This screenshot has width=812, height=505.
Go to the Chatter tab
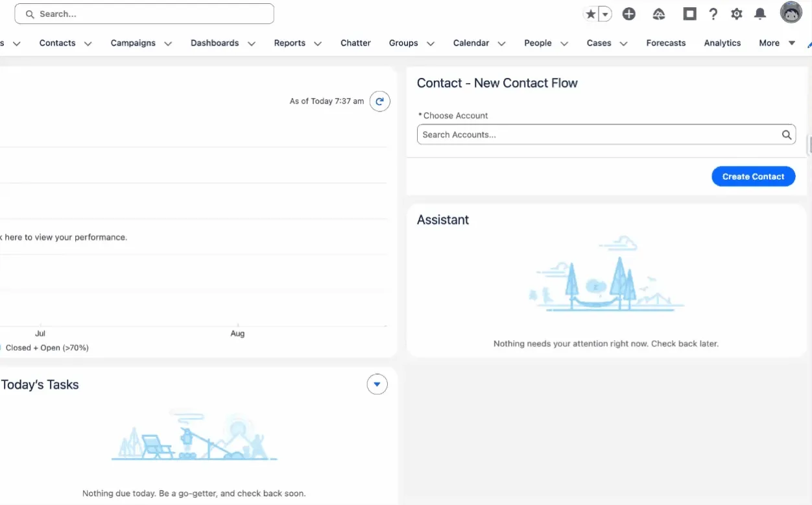(x=355, y=43)
